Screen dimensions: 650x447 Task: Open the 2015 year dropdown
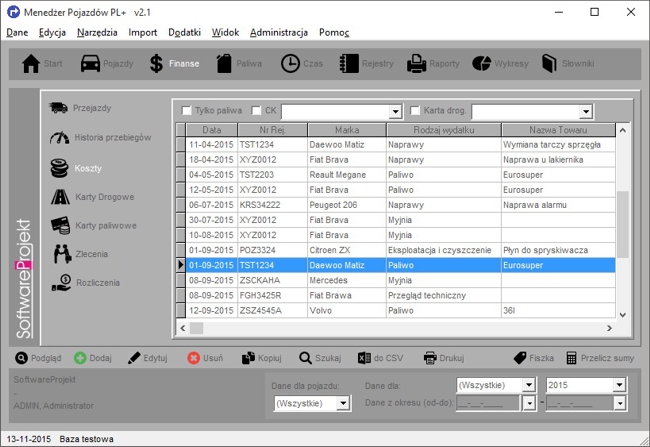pyautogui.click(x=619, y=385)
